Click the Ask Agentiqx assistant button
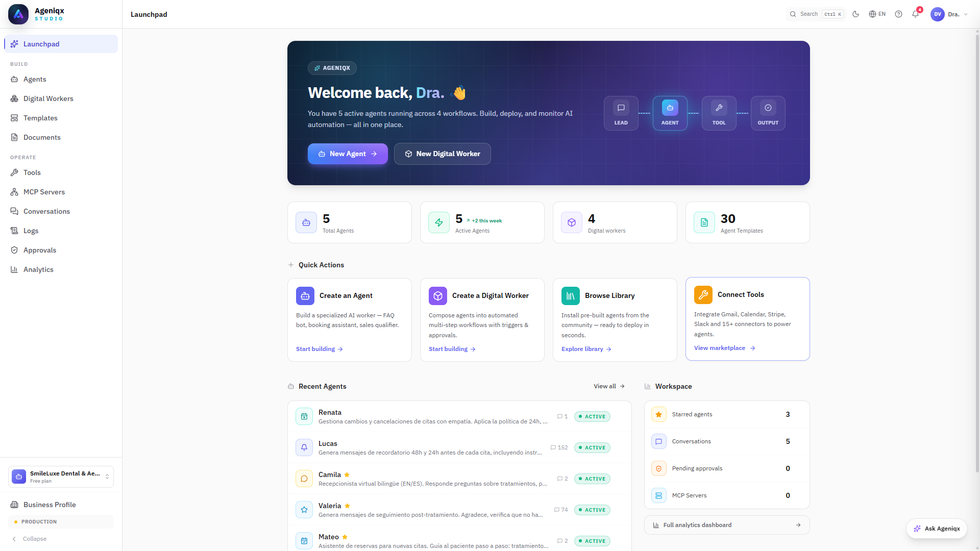This screenshot has height=551, width=980. pos(937,529)
